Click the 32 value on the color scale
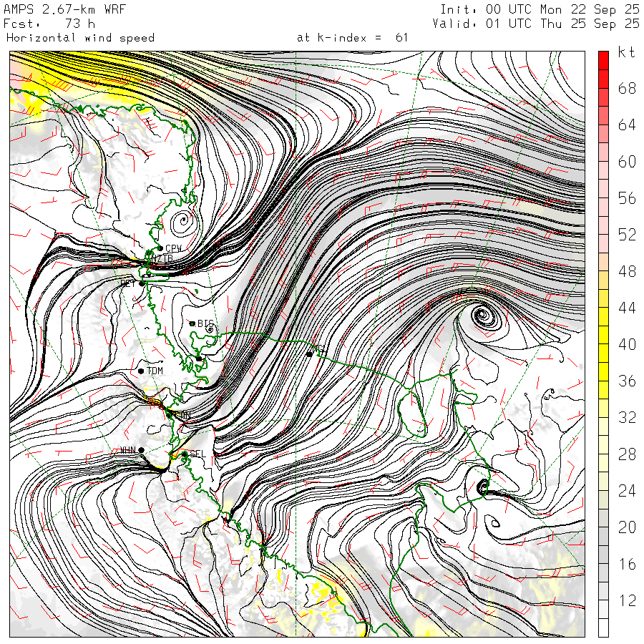 click(627, 418)
